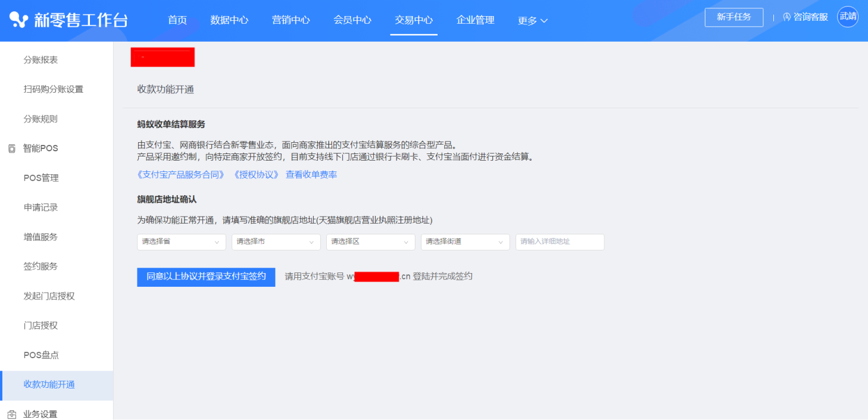The width and height of the screenshot is (868, 420).
Task: Expand the 更多 navigation dropdown
Action: [532, 21]
